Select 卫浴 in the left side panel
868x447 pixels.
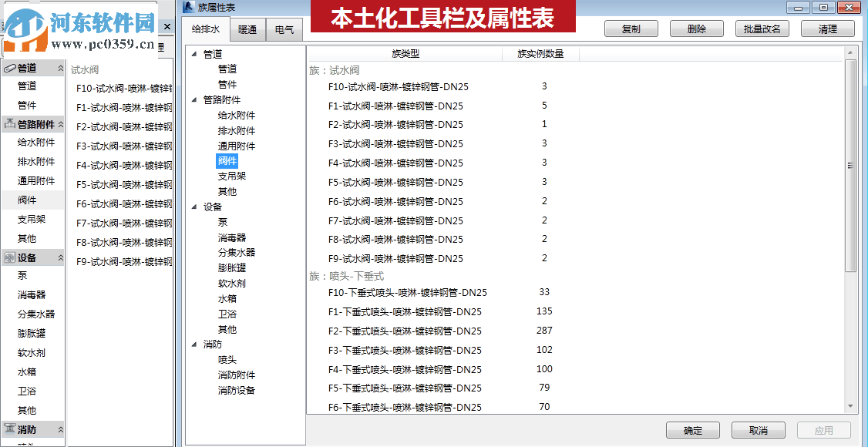27,392
